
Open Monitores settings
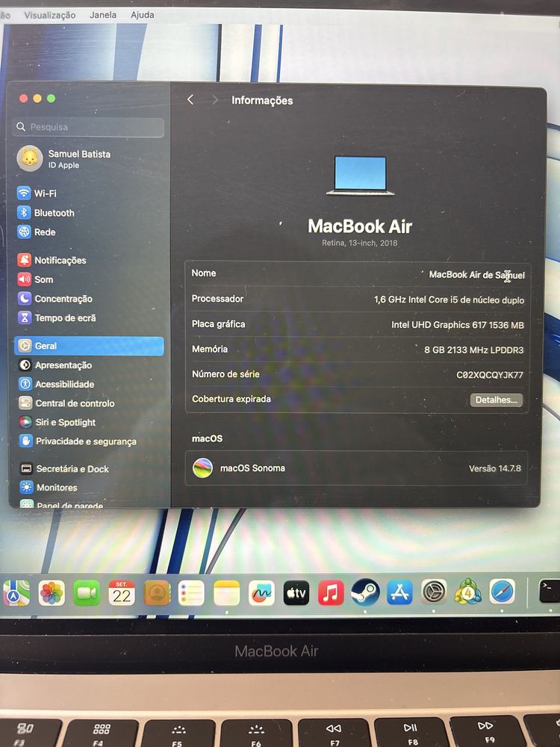[49, 487]
